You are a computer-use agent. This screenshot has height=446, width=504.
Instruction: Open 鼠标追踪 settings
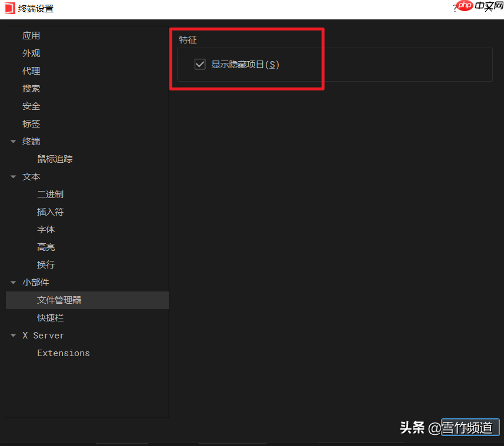55,159
